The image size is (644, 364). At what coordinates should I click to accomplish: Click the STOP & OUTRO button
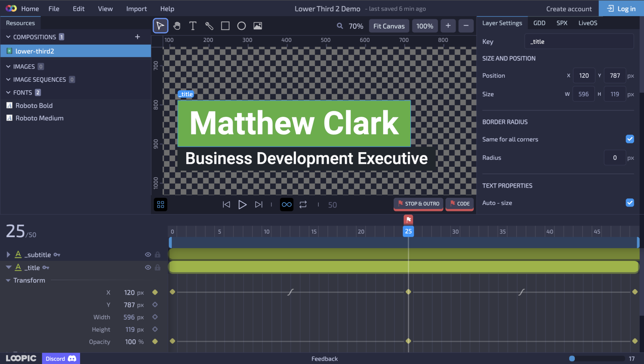coord(418,204)
